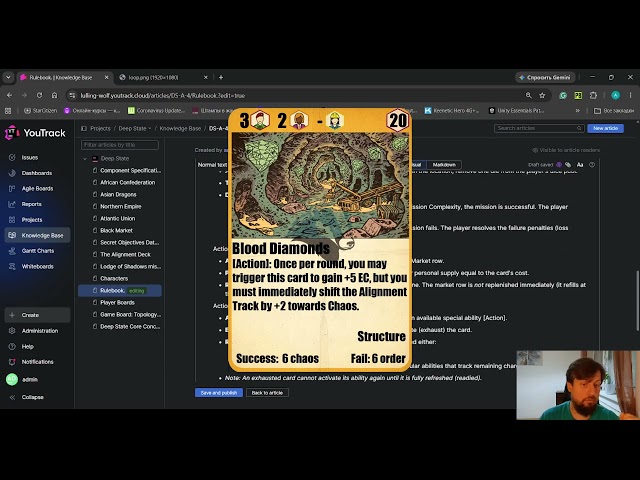Open Secret Objectives article
640x480 pixels.
tap(129, 242)
